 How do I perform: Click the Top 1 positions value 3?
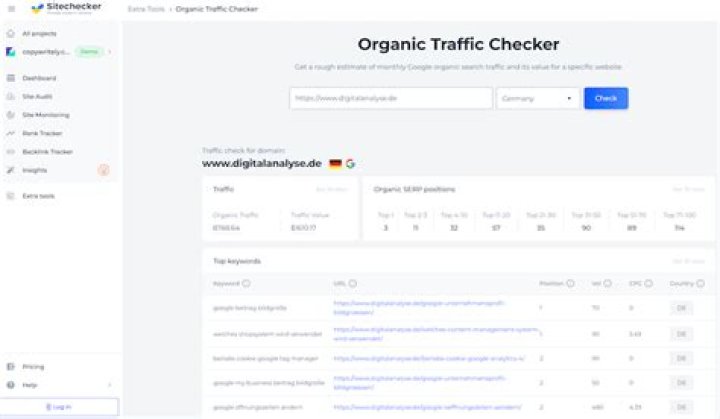coord(386,228)
